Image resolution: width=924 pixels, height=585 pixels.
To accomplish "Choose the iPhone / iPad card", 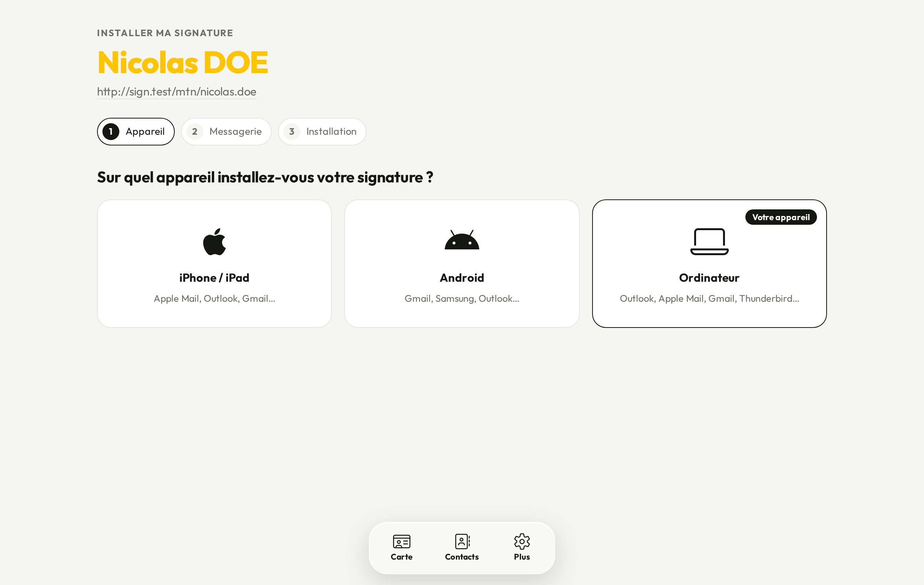I will coord(214,264).
